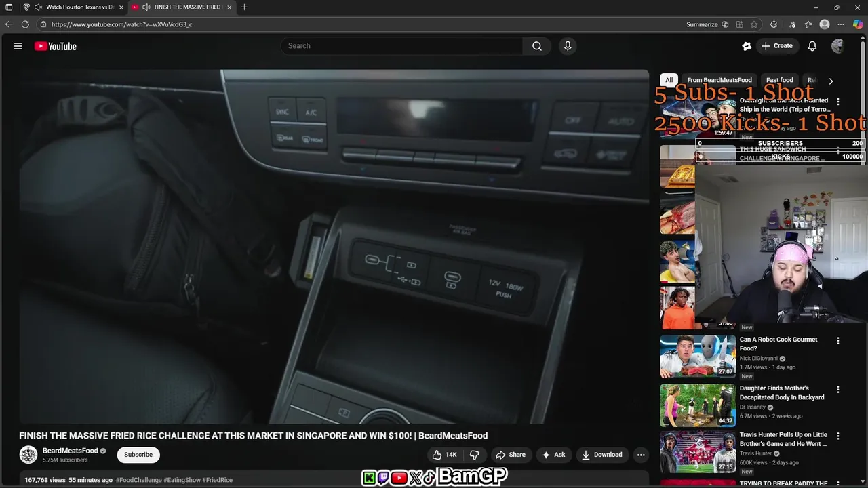Open the media control music icon
This screenshot has width=868, height=488.
(x=792, y=24)
